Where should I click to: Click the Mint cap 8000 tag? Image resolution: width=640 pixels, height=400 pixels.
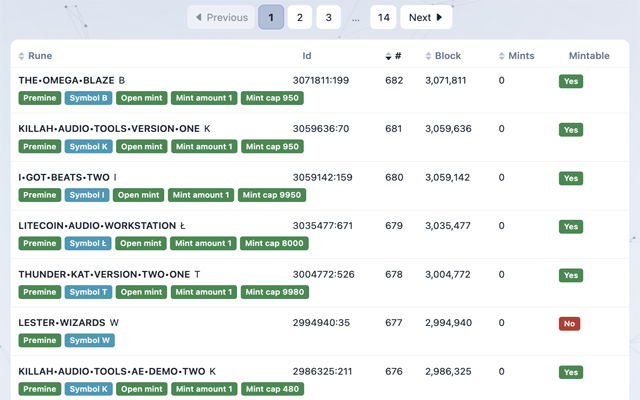click(274, 243)
